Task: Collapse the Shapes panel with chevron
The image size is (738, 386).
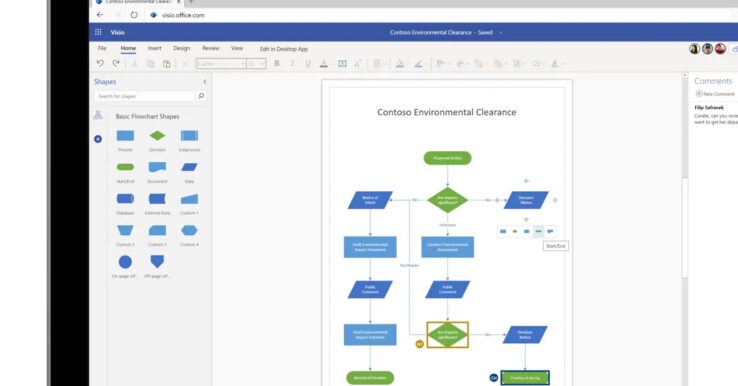Action: [x=205, y=82]
